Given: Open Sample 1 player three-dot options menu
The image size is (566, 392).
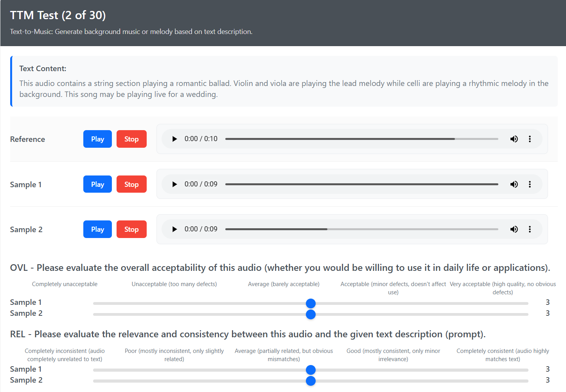Looking at the screenshot, I should 530,184.
